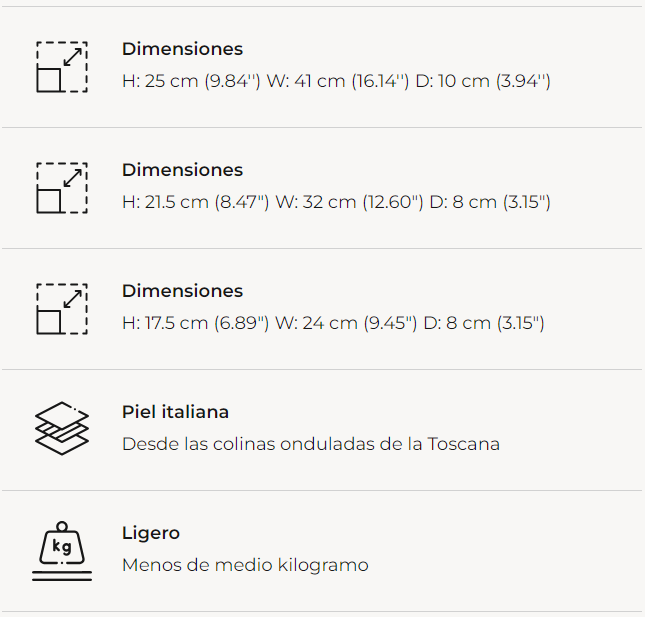Click the 'Menos de medio kilogramo' text

[x=245, y=565]
